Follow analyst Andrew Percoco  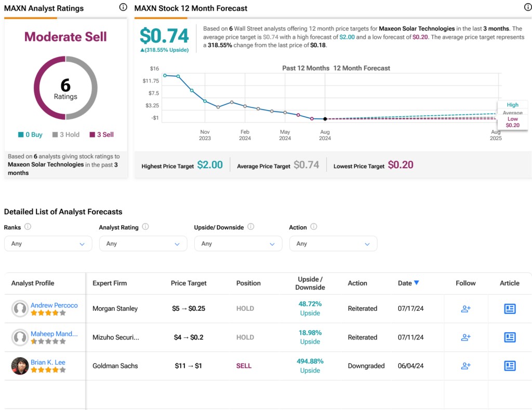(x=465, y=309)
